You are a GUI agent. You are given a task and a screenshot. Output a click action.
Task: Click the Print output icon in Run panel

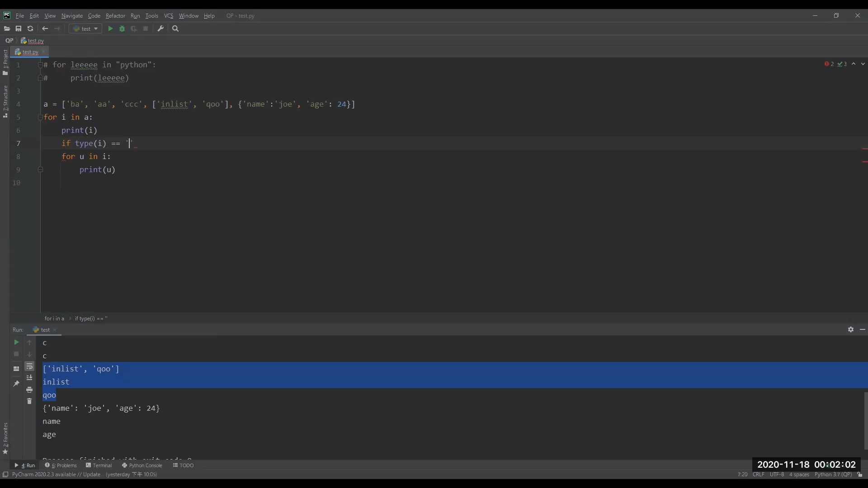click(x=29, y=389)
